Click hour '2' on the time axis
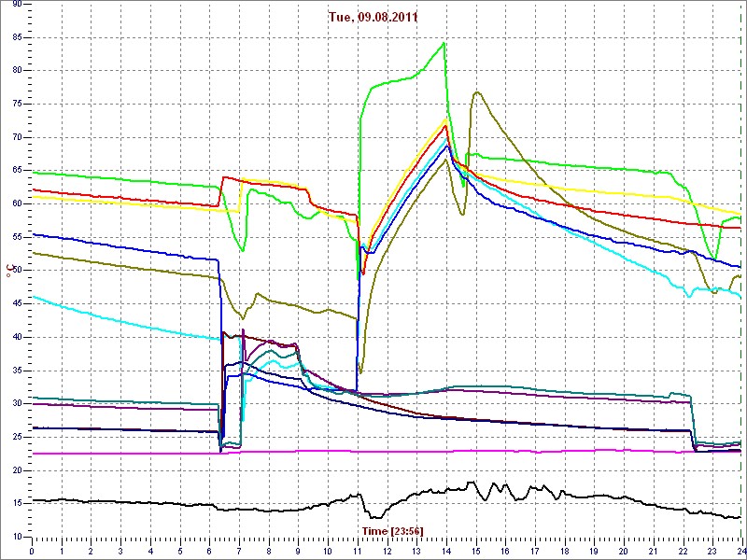The image size is (747, 560). [91, 551]
